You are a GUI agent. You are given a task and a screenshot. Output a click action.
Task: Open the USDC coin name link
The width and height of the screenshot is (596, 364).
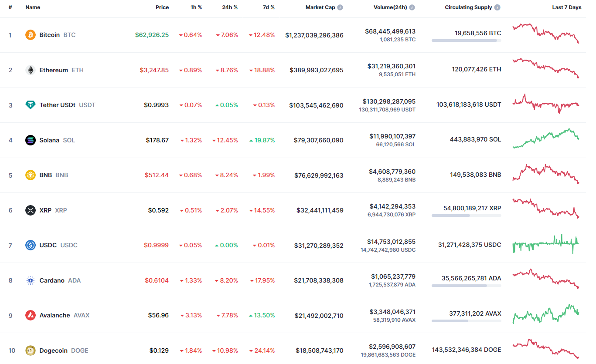coord(48,245)
